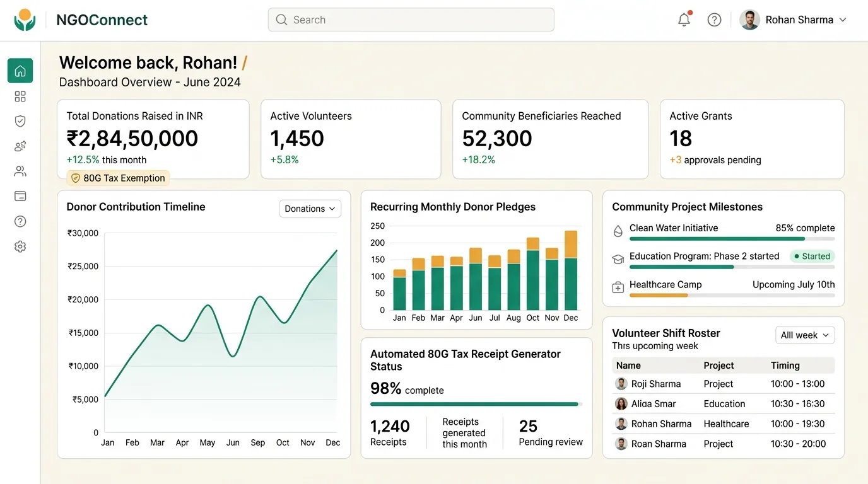The height and width of the screenshot is (484, 868).
Task: Click the 'Healthcare' project cell in roster
Action: (726, 424)
